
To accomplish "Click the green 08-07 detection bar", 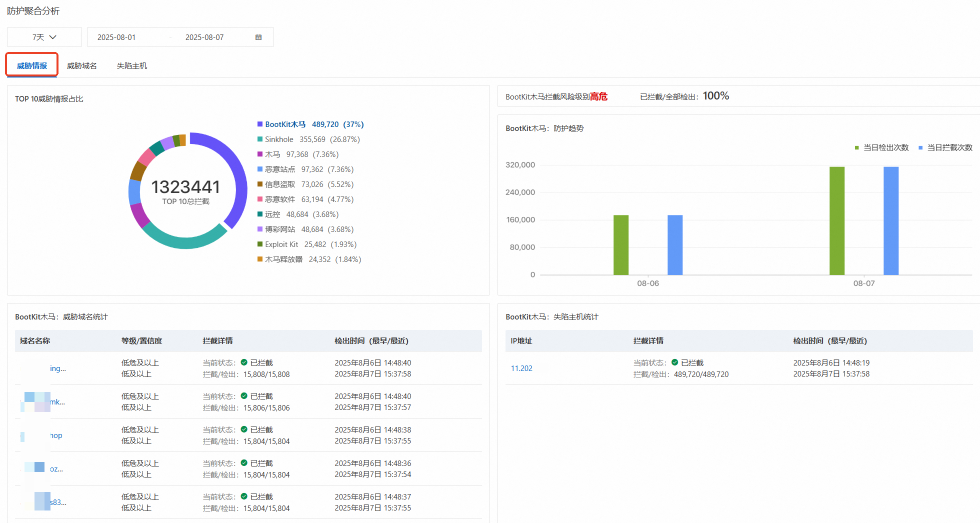I will (x=837, y=221).
